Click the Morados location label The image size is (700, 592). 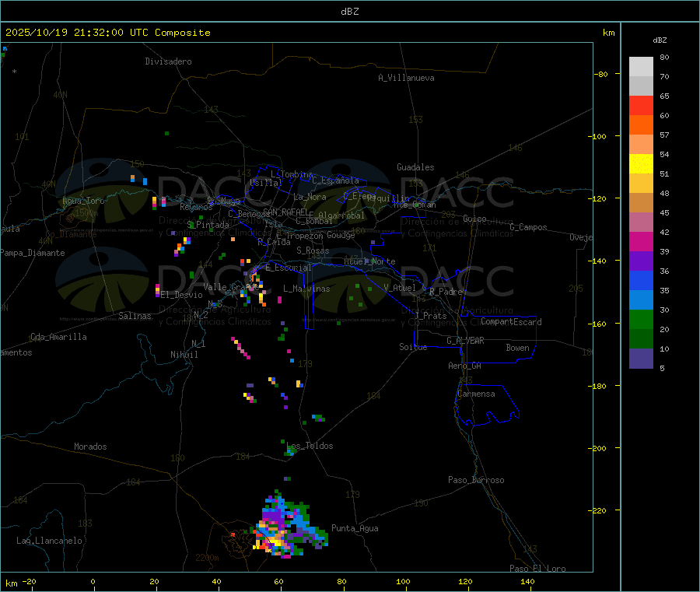(90, 447)
